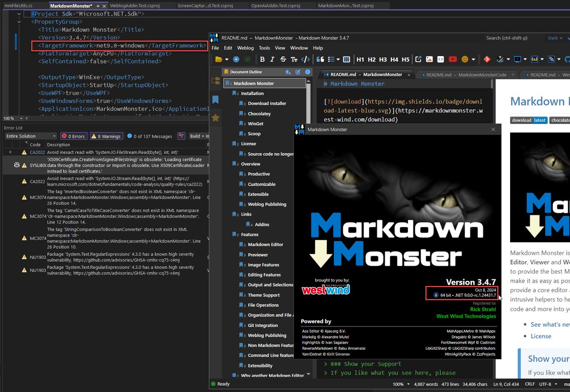Click the Search (ctrl-shift-p) box

pyautogui.click(x=513, y=38)
